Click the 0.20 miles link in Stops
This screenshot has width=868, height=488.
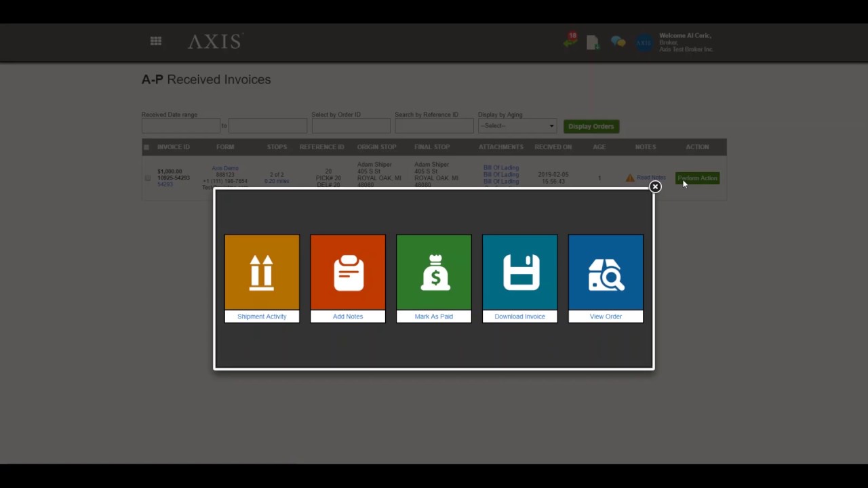[277, 182]
